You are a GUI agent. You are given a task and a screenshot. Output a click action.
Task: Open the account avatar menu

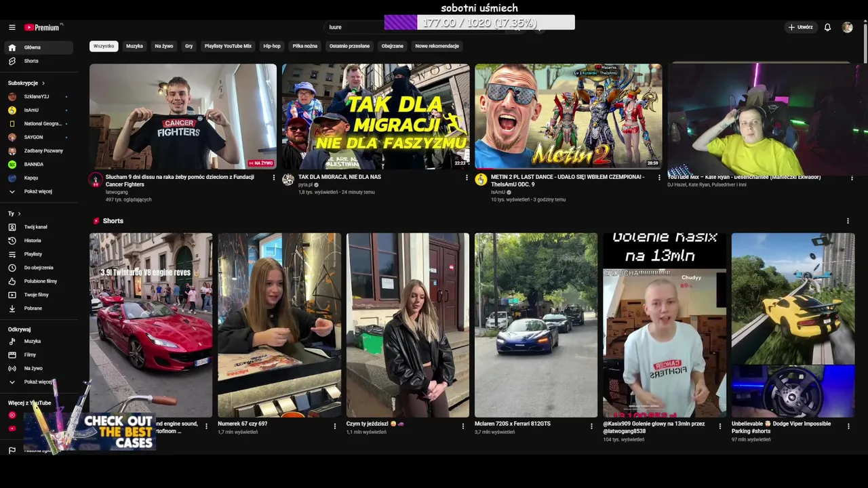coord(847,27)
